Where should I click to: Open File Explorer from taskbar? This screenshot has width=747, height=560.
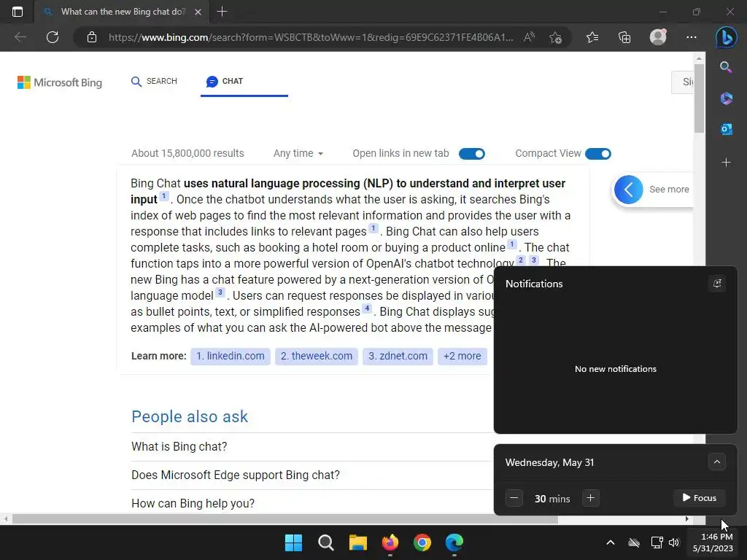click(357, 542)
